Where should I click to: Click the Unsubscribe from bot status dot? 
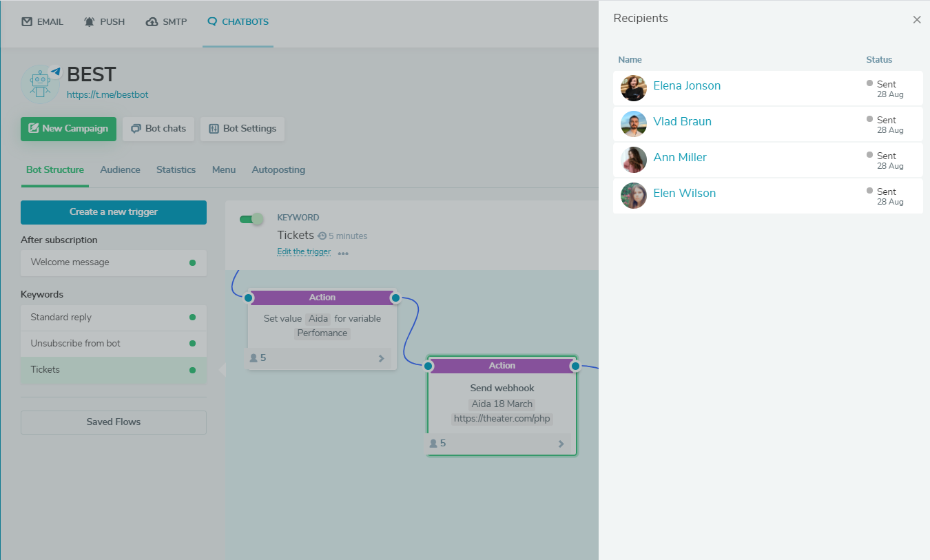tap(192, 343)
